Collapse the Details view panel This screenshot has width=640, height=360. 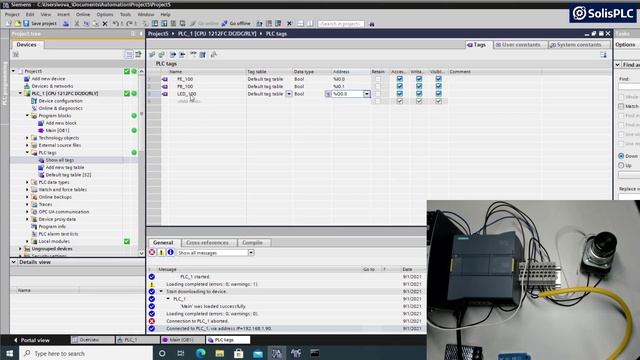tap(14, 262)
